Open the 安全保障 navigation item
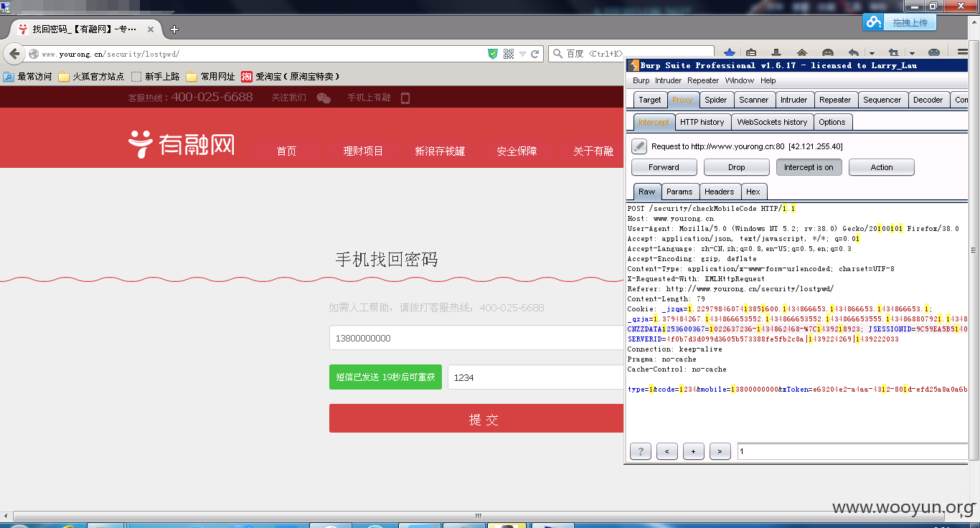 (517, 151)
